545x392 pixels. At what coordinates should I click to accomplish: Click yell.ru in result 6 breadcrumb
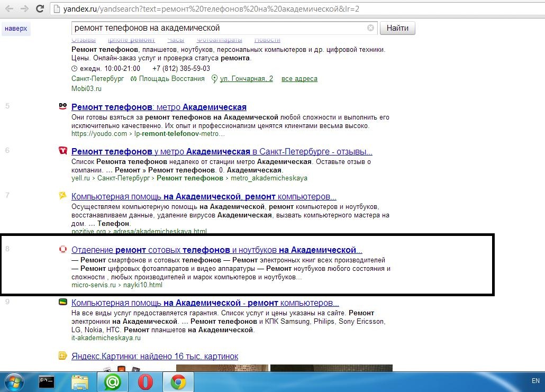pyautogui.click(x=80, y=178)
